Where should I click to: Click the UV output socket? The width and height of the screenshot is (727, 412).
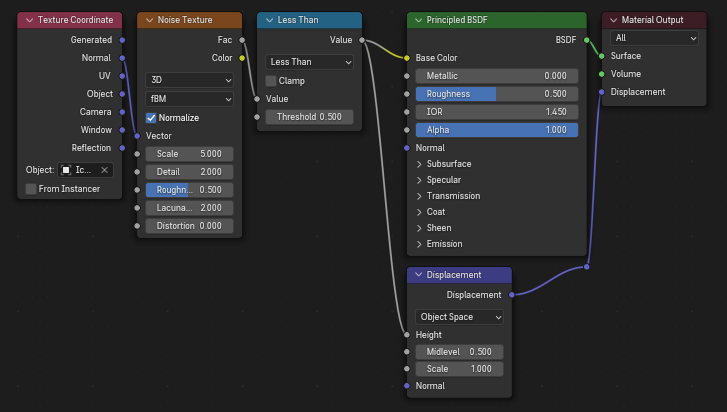click(x=122, y=76)
